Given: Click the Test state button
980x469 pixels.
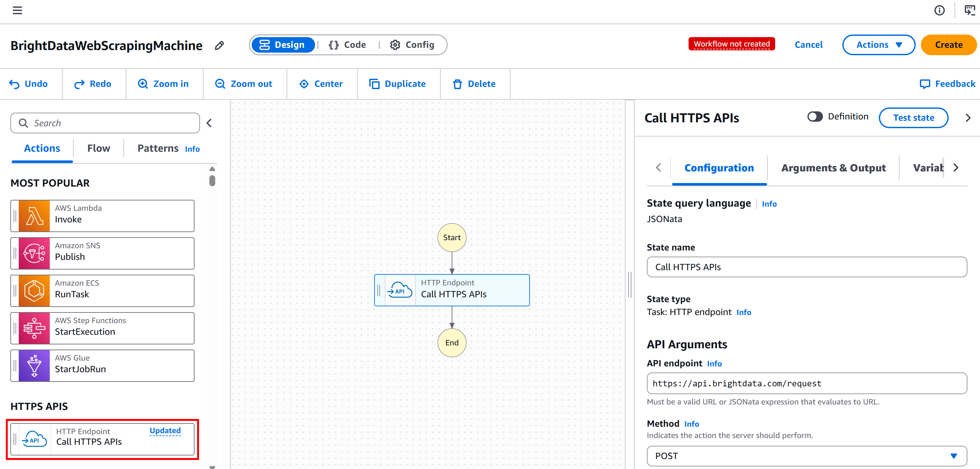Looking at the screenshot, I should tap(913, 118).
